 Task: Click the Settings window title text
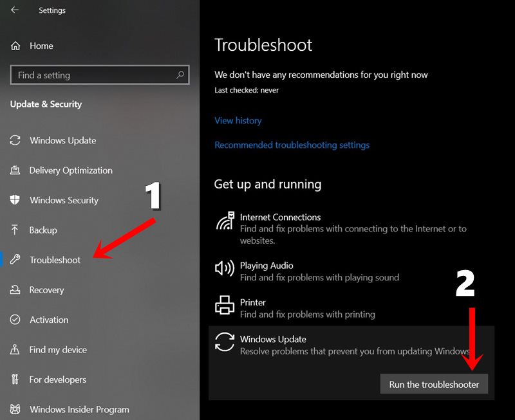(x=52, y=10)
